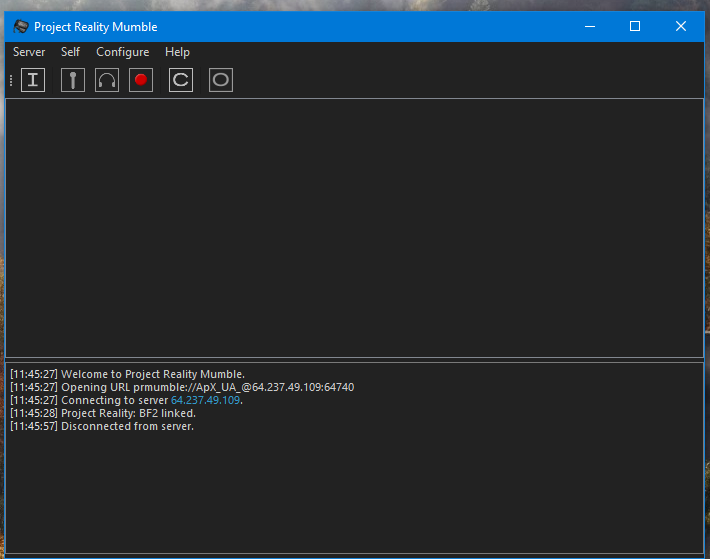Viewport: 710px width, 559px height.
Task: Click the C icon in the toolbar
Action: pos(181,80)
